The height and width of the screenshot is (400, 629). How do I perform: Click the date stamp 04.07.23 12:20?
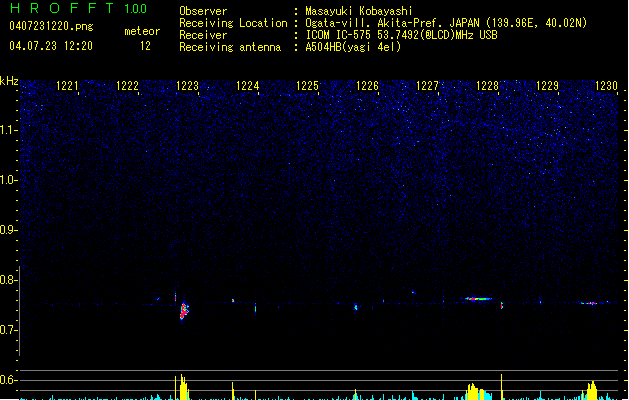51,46
